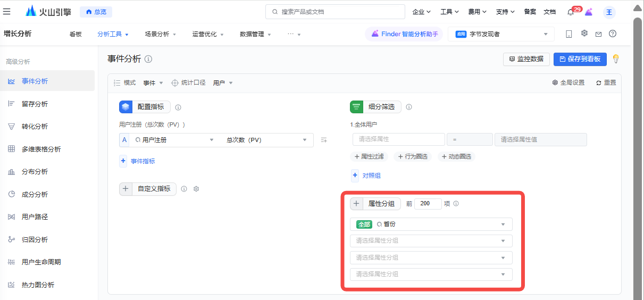The image size is (644, 300).
Task: Click the search products or docs box
Action: [x=336, y=11]
